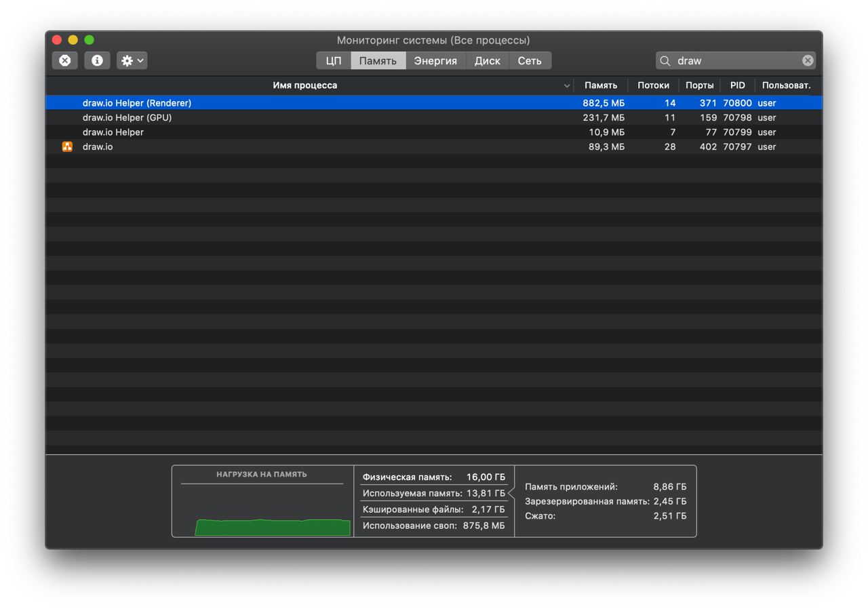This screenshot has width=868, height=609.
Task: Sort by the Память column header
Action: point(599,85)
